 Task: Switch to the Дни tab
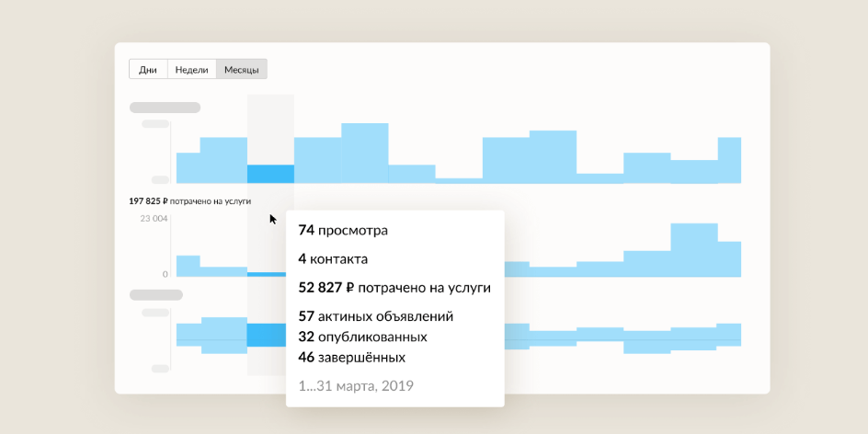pos(148,70)
